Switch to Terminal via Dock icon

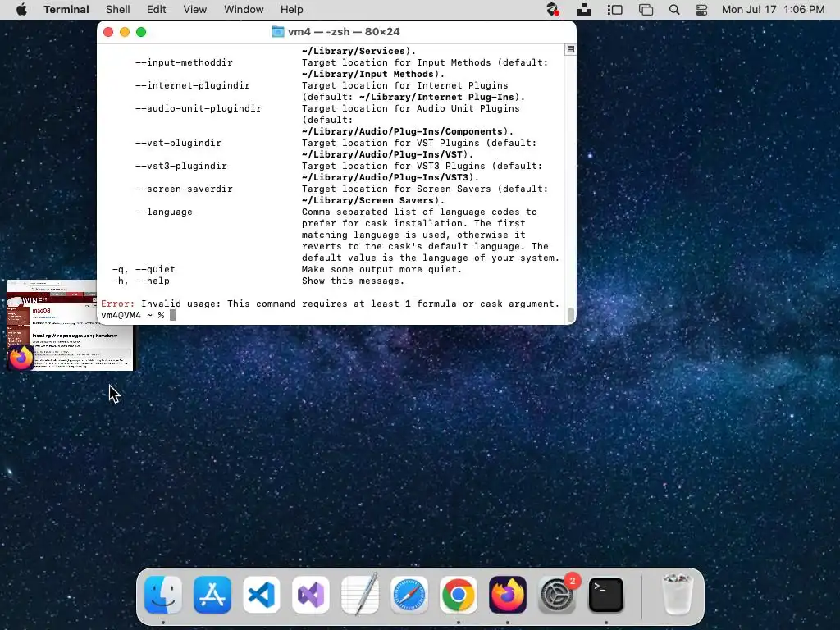[606, 595]
